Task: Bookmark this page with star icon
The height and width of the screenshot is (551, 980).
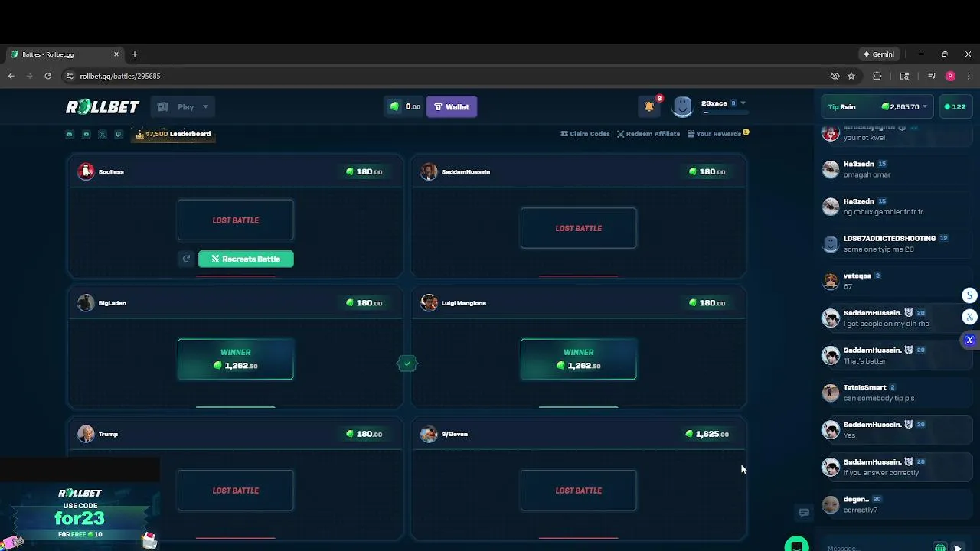Action: [x=851, y=76]
